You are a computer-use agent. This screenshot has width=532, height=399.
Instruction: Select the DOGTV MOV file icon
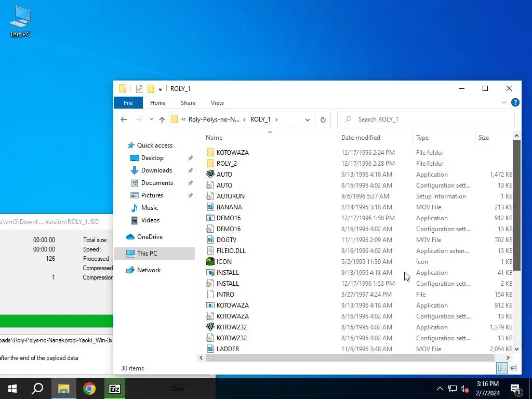210,240
